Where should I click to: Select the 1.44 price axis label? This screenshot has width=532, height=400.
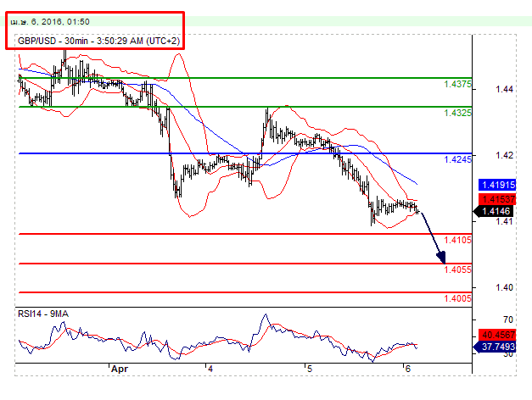point(505,90)
